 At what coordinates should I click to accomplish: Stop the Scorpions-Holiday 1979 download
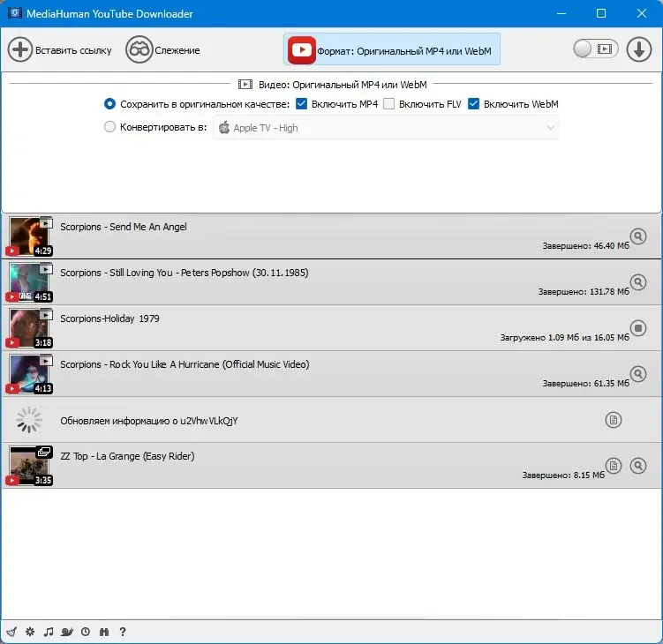tap(638, 327)
